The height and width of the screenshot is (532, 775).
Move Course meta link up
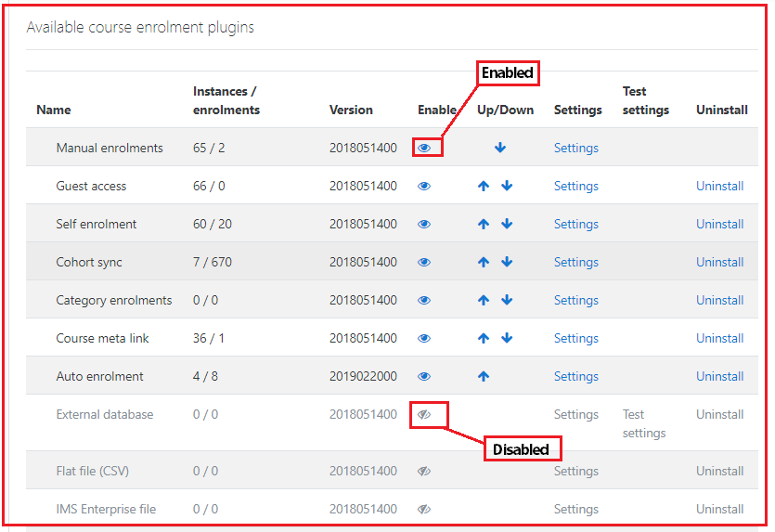[x=484, y=338]
